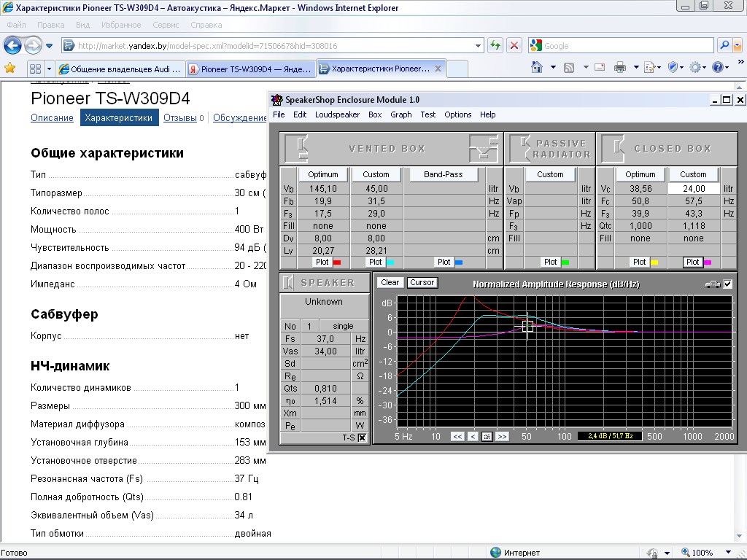Click the Vented Box Custom button

pos(376,174)
